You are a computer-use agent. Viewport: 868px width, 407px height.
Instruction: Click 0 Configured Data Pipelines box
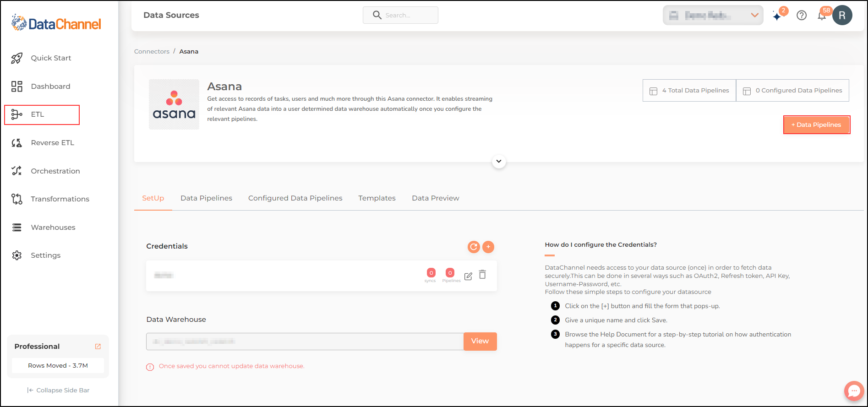coord(792,91)
